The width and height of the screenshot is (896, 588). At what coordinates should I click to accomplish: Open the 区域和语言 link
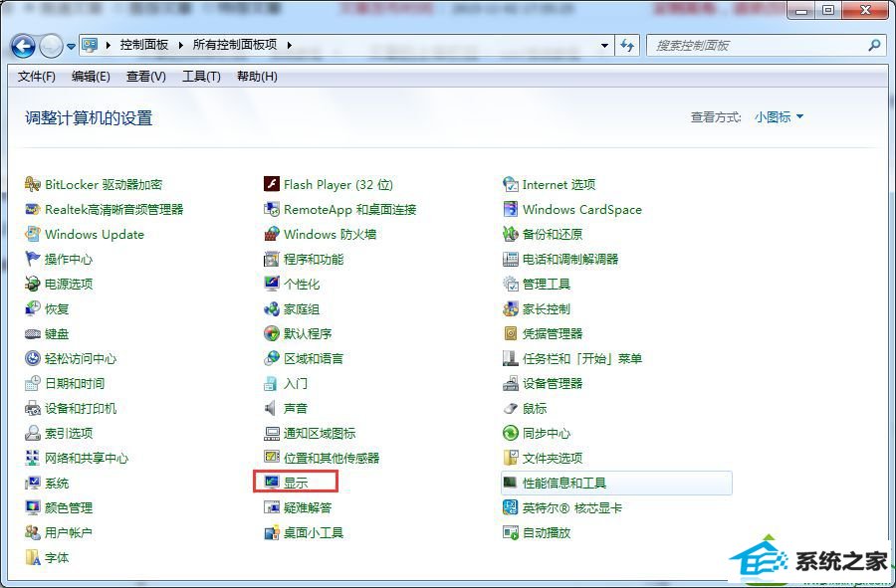point(314,358)
